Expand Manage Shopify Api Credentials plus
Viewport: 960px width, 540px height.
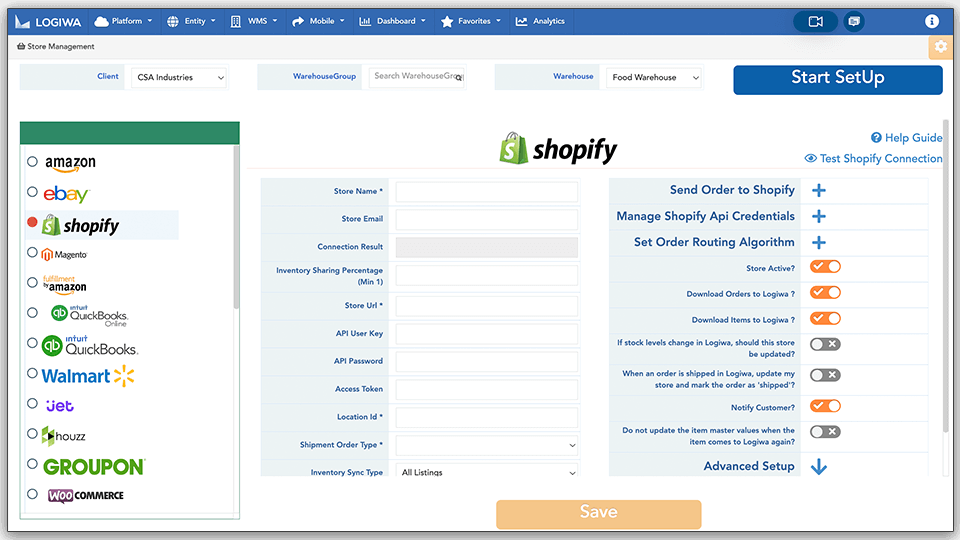819,216
